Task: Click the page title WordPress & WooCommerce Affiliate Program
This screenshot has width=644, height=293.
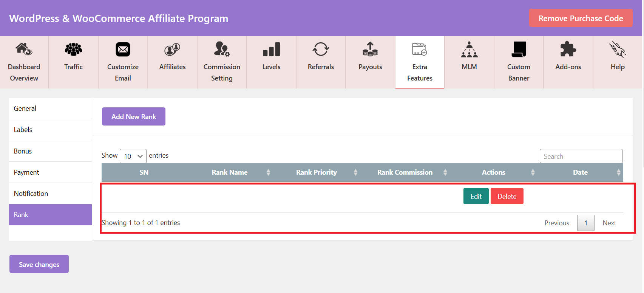Action: coord(119,18)
